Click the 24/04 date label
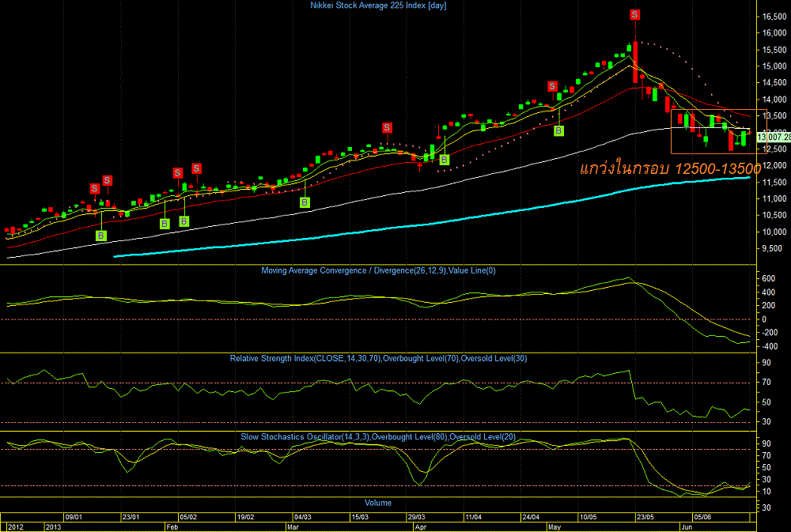 coord(531,518)
